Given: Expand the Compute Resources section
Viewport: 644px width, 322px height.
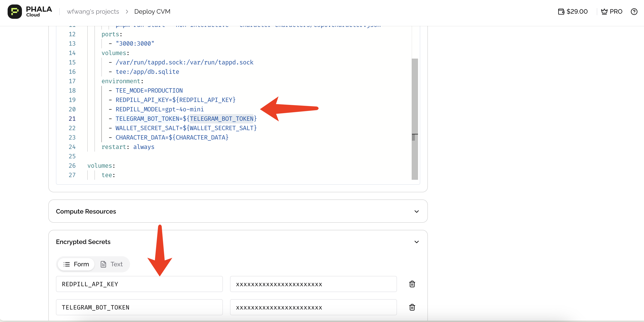Looking at the screenshot, I should pyautogui.click(x=416, y=211).
